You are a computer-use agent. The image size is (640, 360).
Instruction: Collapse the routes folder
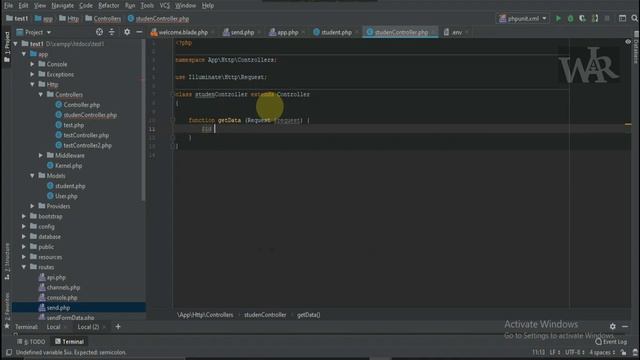click(24, 267)
